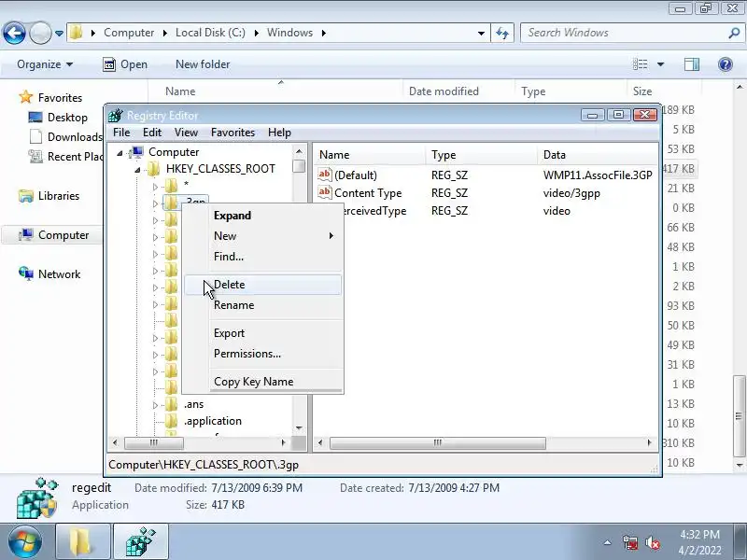Click Registry Editor title bar icon

tap(115, 115)
